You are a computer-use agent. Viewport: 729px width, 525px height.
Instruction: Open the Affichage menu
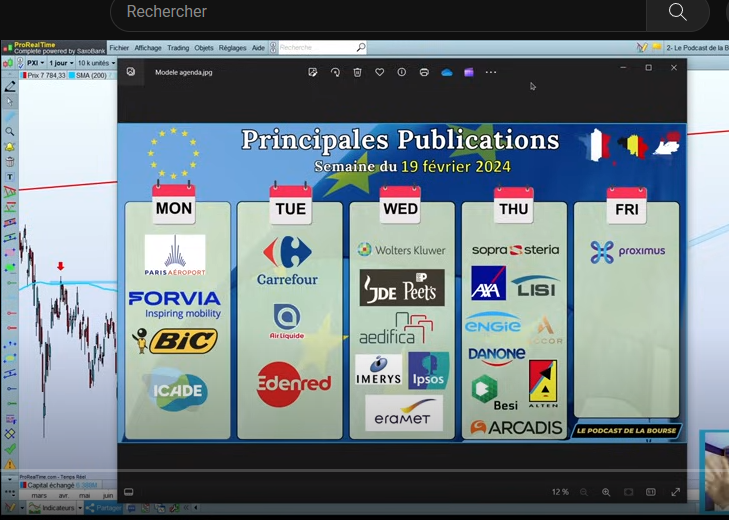[148, 48]
